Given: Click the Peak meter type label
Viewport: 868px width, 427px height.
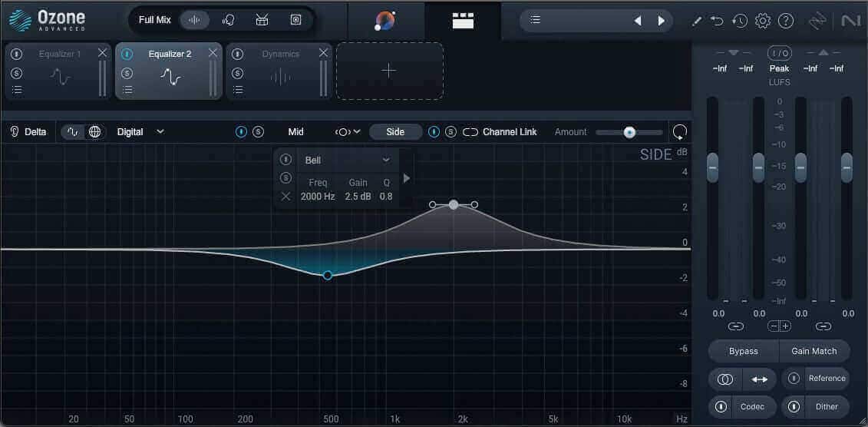Looking at the screenshot, I should [x=780, y=68].
